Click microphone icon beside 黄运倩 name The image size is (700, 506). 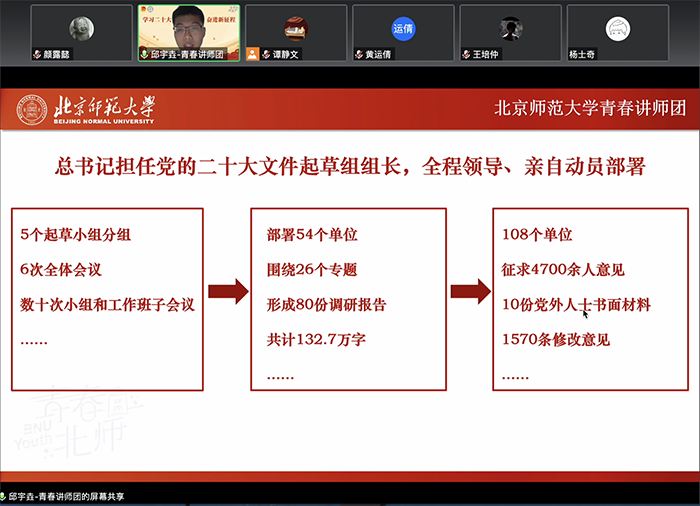(360, 54)
